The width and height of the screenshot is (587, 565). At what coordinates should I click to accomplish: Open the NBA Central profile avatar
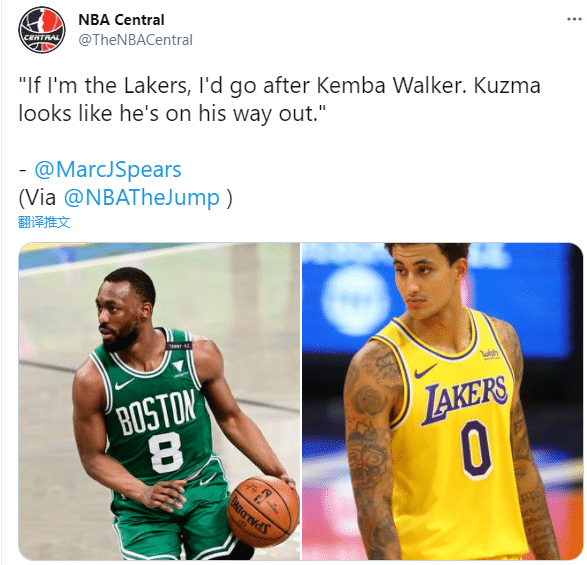tap(42, 30)
